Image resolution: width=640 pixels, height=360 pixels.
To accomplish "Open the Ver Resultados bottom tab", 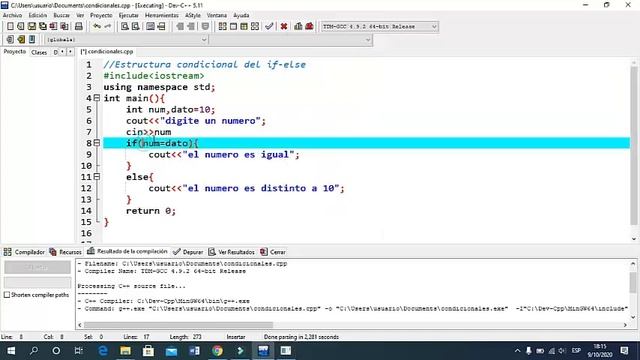I will tap(231, 252).
